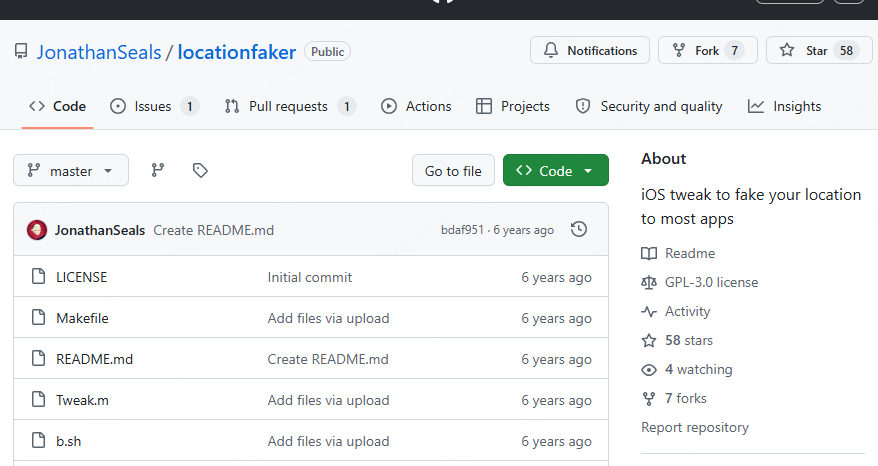
Task: Click the fork count badge 7
Action: (x=734, y=50)
